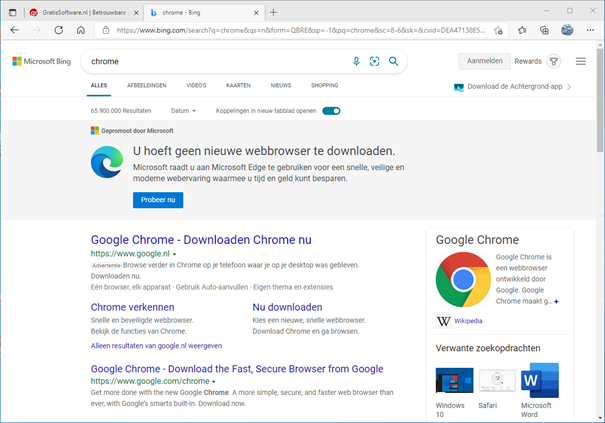Click the https://www.google.nl green URL
This screenshot has width=605, height=423.
130,254
